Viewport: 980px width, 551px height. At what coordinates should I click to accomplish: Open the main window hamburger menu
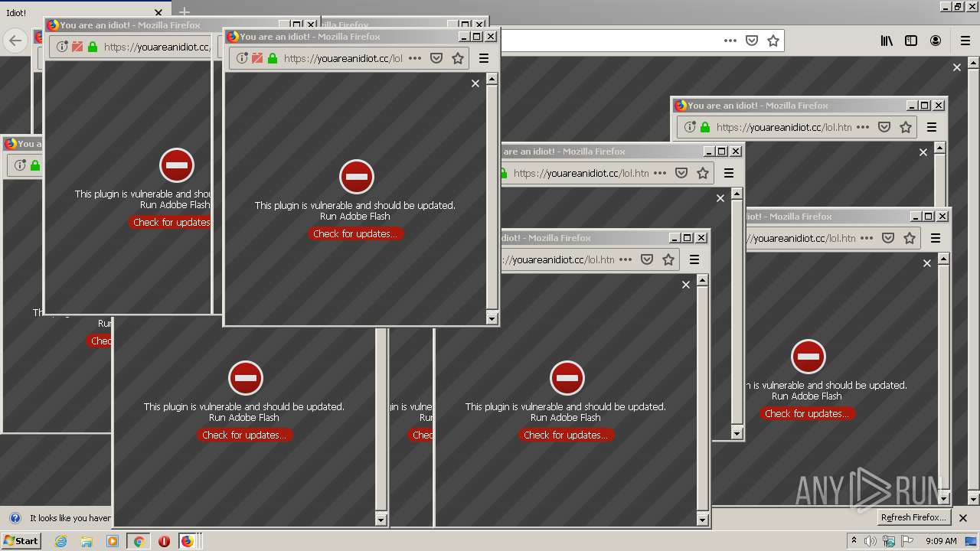pos(965,41)
